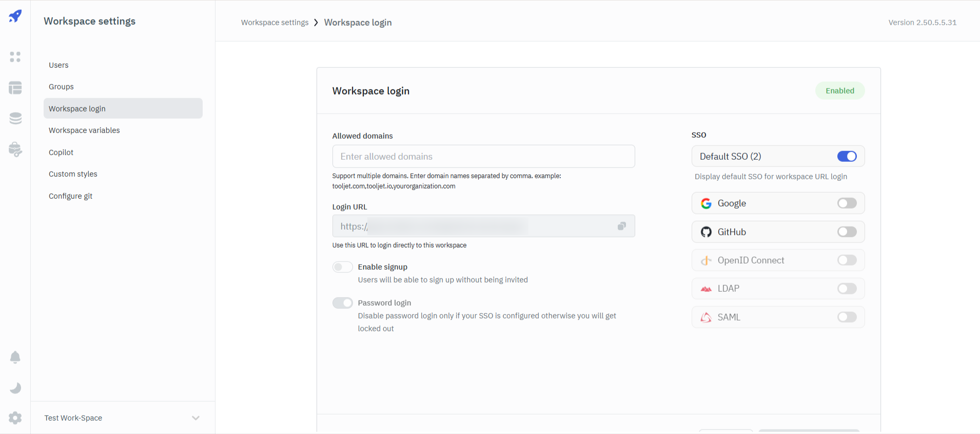The image size is (980, 434).
Task: Click the OpenID Connect logo icon
Action: [707, 260]
